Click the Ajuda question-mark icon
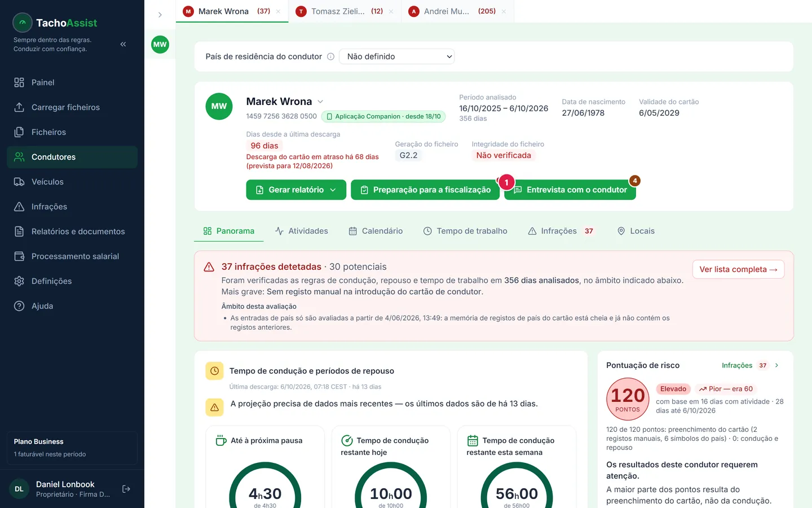The image size is (812, 508). click(19, 306)
